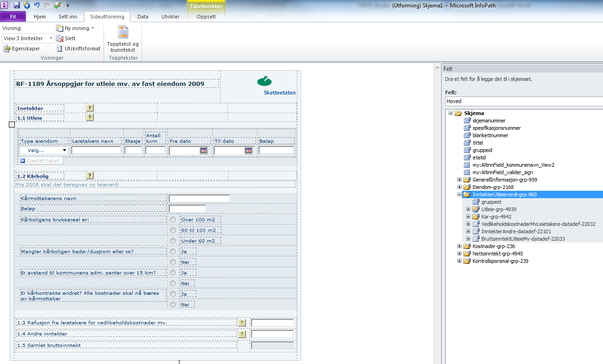Image resolution: width=603 pixels, height=364 pixels.
Task: Click Topptekst og bunntekst button
Action: tap(123, 39)
